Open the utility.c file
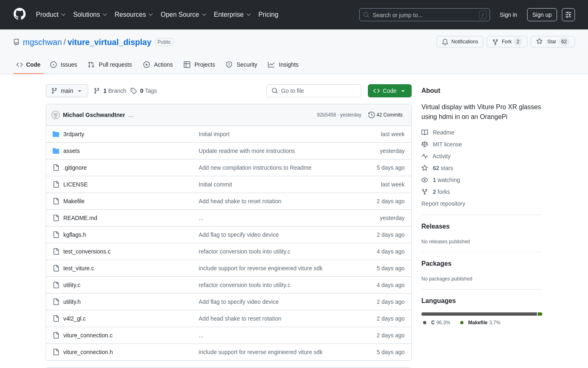The image size is (588, 368). coord(72,285)
